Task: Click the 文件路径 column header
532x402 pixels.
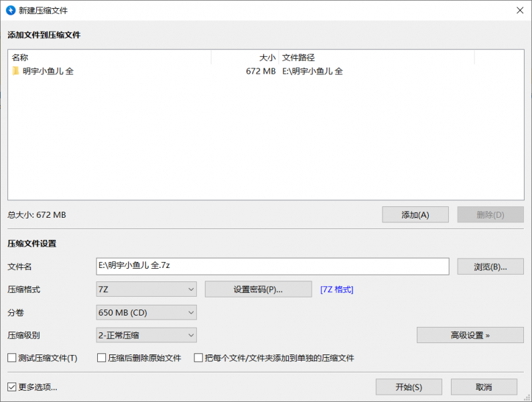Action: click(376, 58)
